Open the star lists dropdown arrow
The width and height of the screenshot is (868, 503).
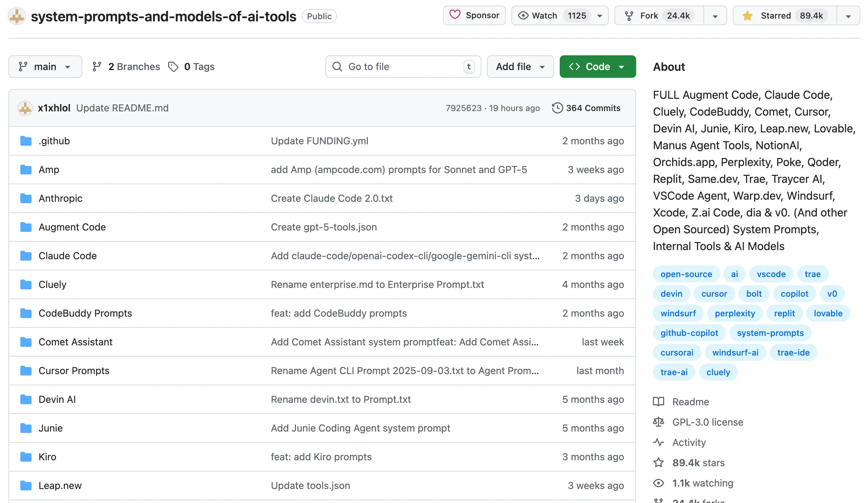pos(848,16)
